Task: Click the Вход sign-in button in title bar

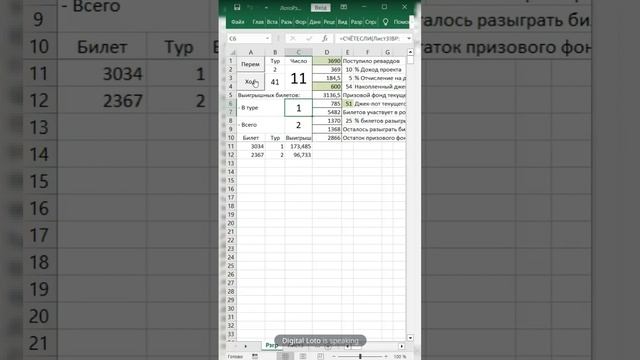Action: click(x=320, y=7)
